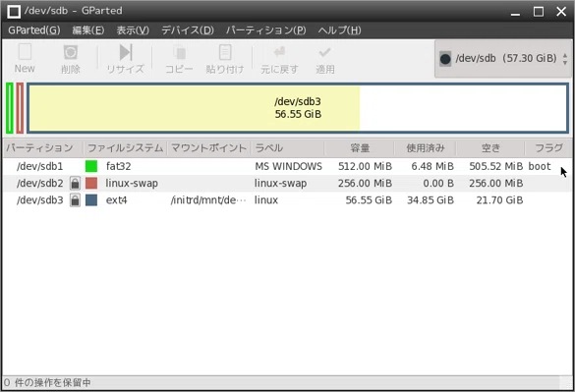Click the 512.00 MiB size value
This screenshot has width=575, height=392.
(x=365, y=166)
